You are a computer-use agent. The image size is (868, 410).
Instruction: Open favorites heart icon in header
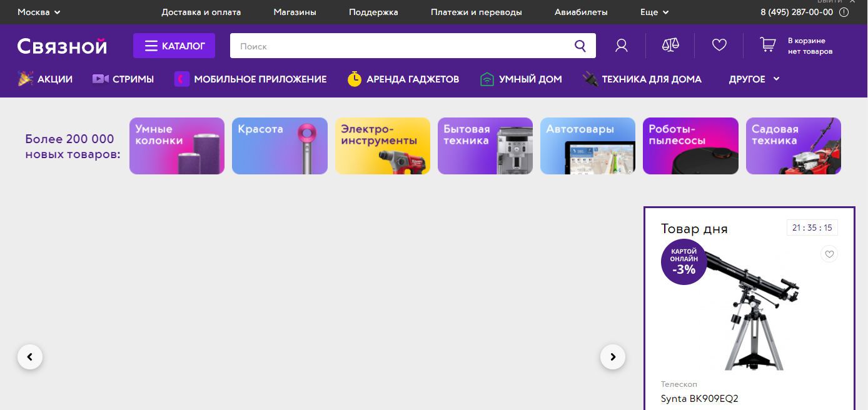click(x=719, y=46)
